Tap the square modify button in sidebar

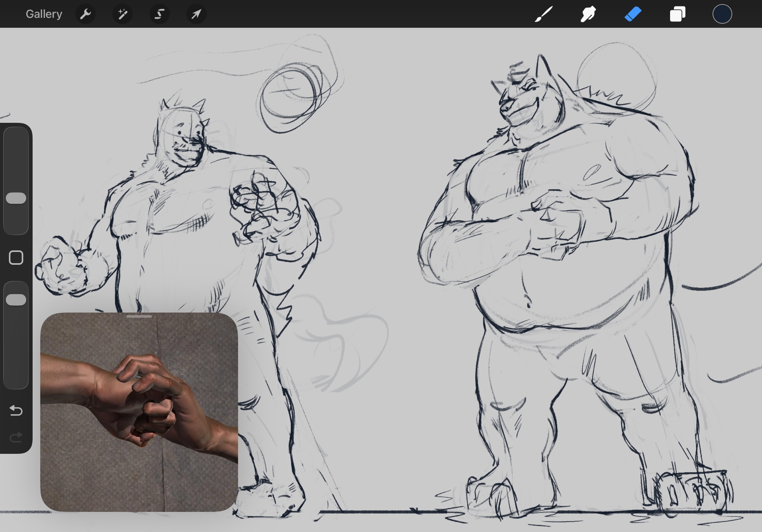(16, 258)
